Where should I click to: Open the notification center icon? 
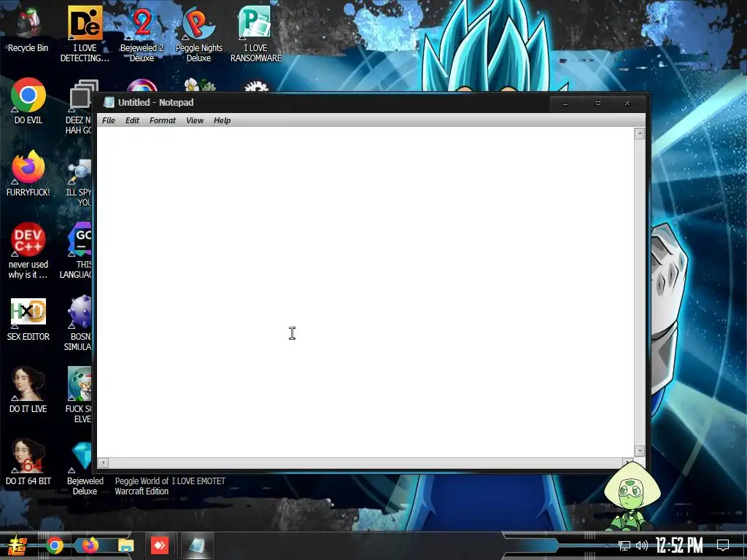point(723,545)
